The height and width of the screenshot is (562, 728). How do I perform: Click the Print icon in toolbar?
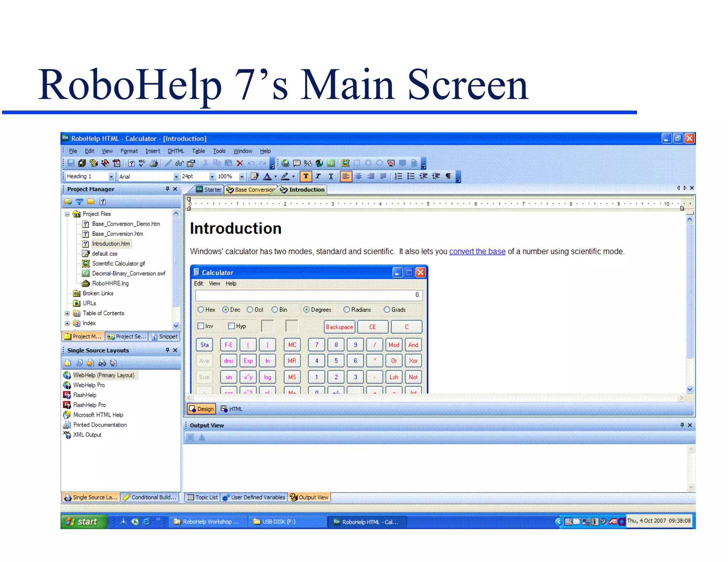click(x=154, y=163)
